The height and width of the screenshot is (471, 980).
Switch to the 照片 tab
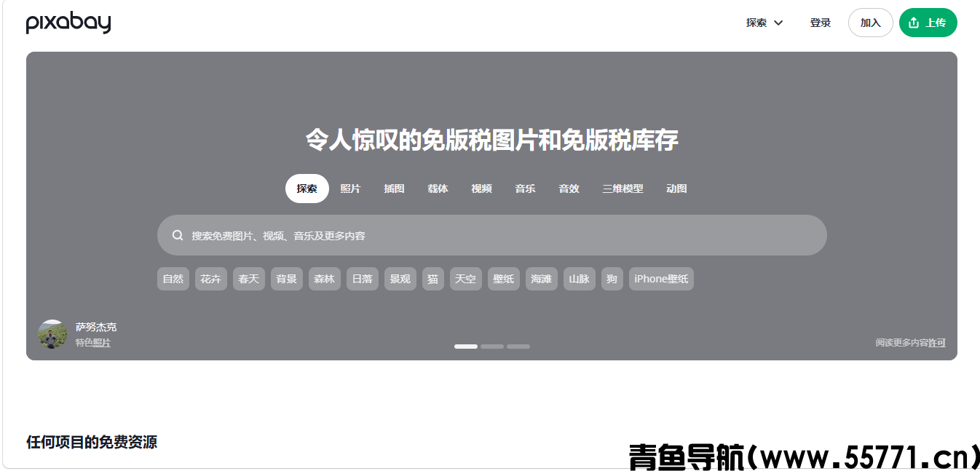(x=350, y=189)
